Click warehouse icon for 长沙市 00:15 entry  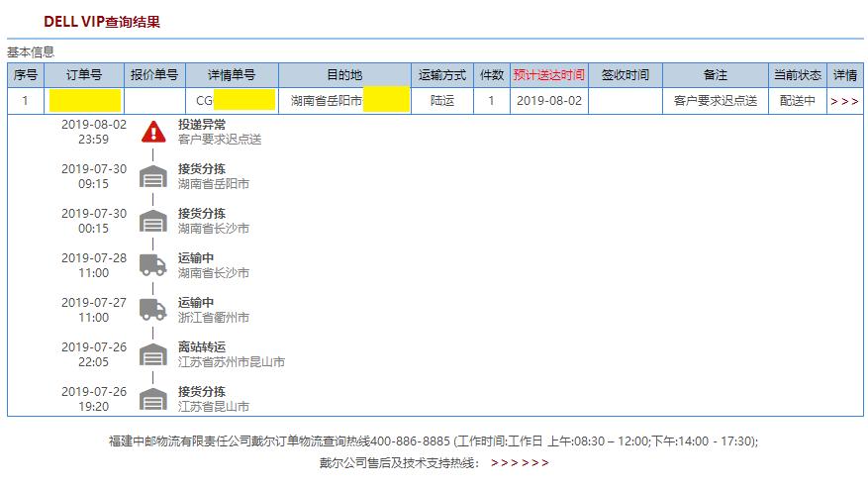tap(153, 221)
